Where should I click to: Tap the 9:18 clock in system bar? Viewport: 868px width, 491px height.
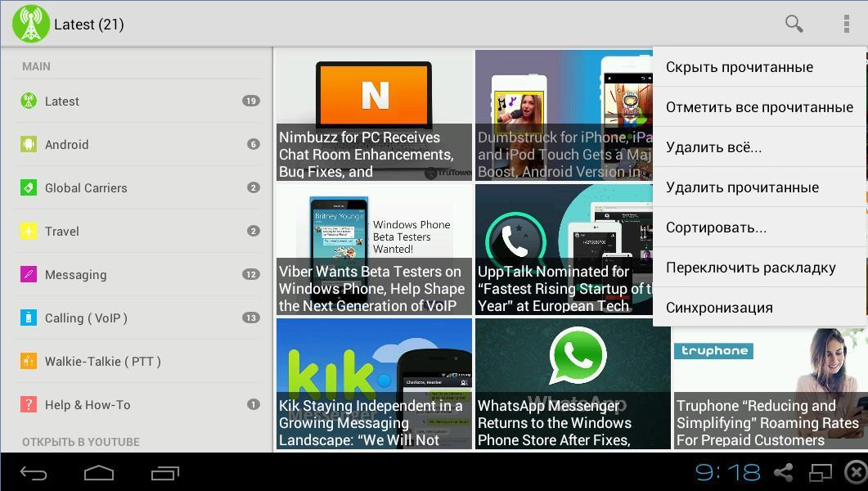728,472
